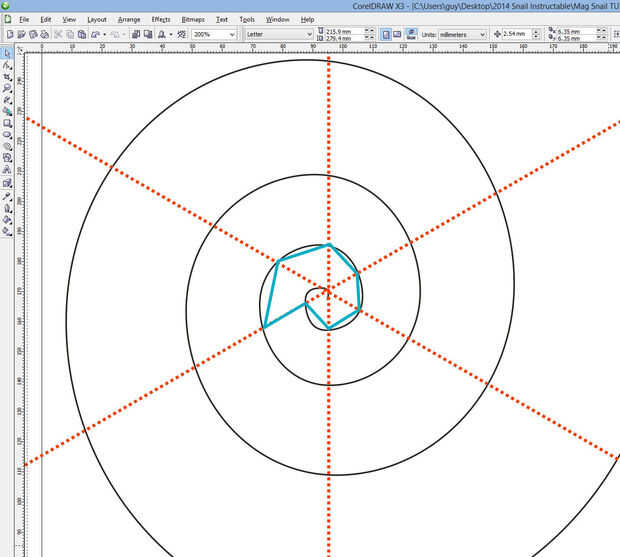Open the Arrange menu
This screenshot has width=620, height=557.
[128, 19]
